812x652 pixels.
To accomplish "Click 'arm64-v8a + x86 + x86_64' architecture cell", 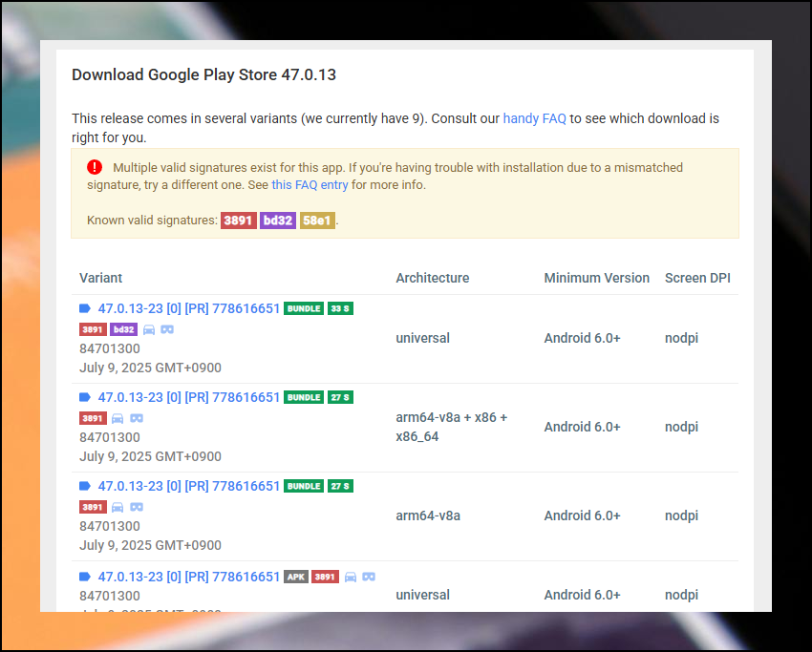I will pyautogui.click(x=452, y=427).
